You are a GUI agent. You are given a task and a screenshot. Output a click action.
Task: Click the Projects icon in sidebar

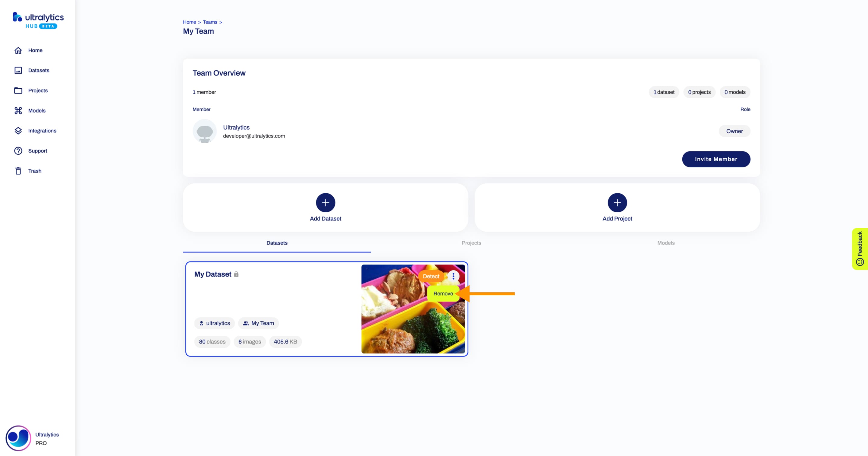18,90
